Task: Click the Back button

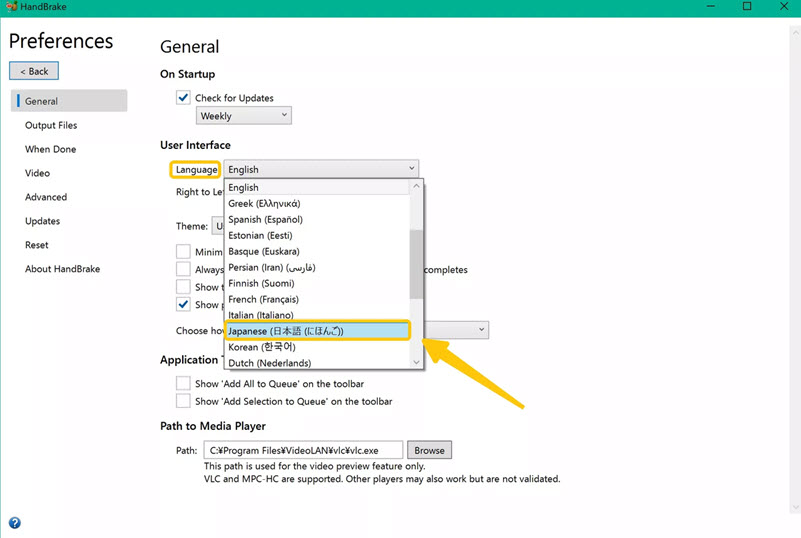Action: pyautogui.click(x=34, y=71)
